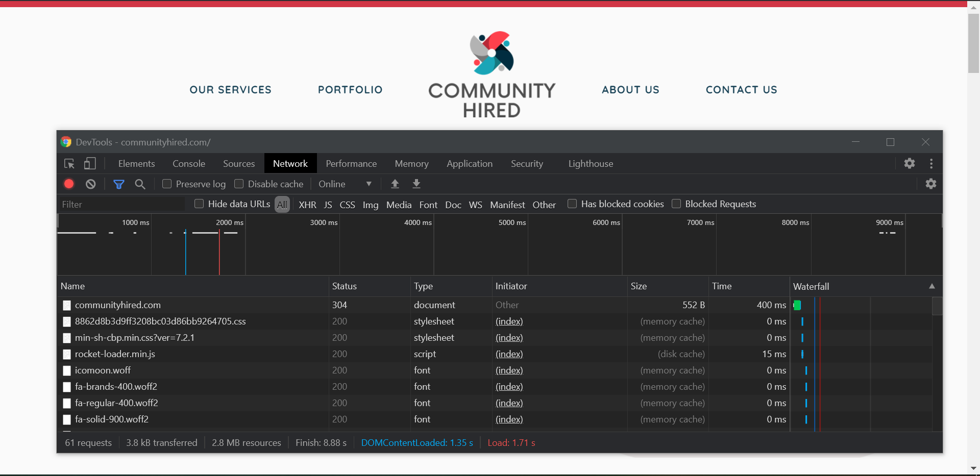This screenshot has width=980, height=476.
Task: Open DevTools settings gear
Action: pyautogui.click(x=910, y=164)
